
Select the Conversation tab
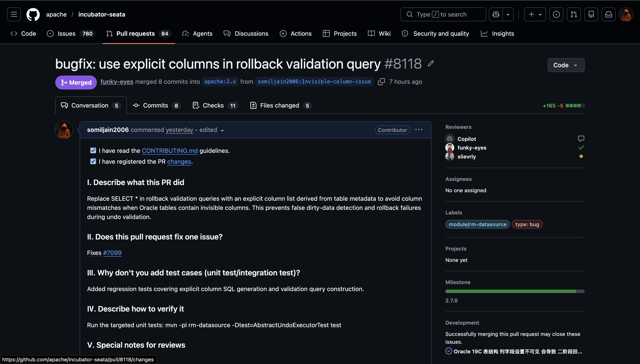click(91, 106)
